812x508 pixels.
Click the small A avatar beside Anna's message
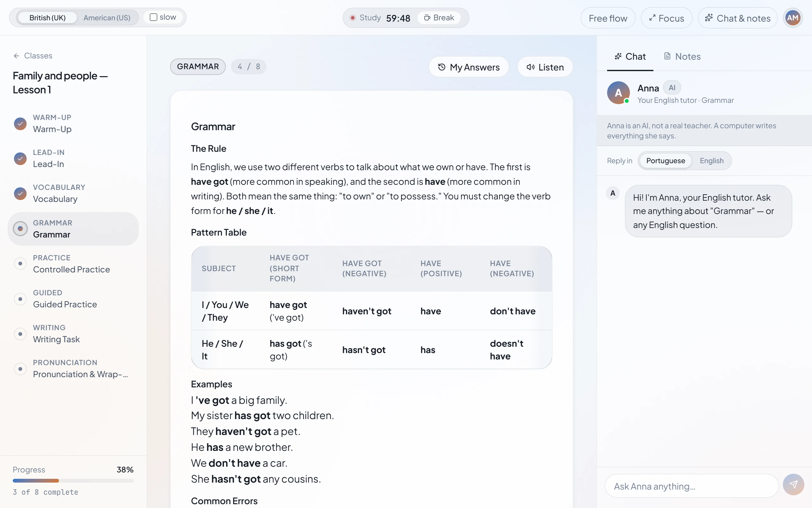tap(613, 193)
